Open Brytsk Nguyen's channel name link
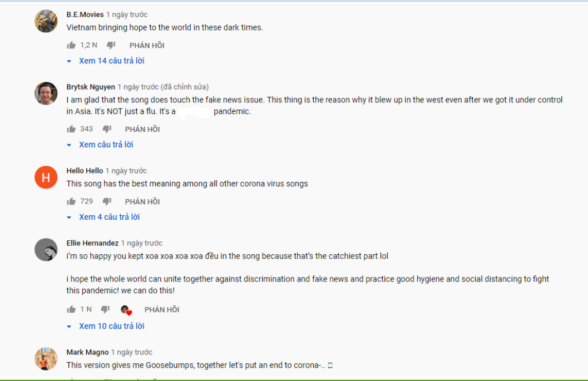This screenshot has height=381, width=588. [91, 87]
